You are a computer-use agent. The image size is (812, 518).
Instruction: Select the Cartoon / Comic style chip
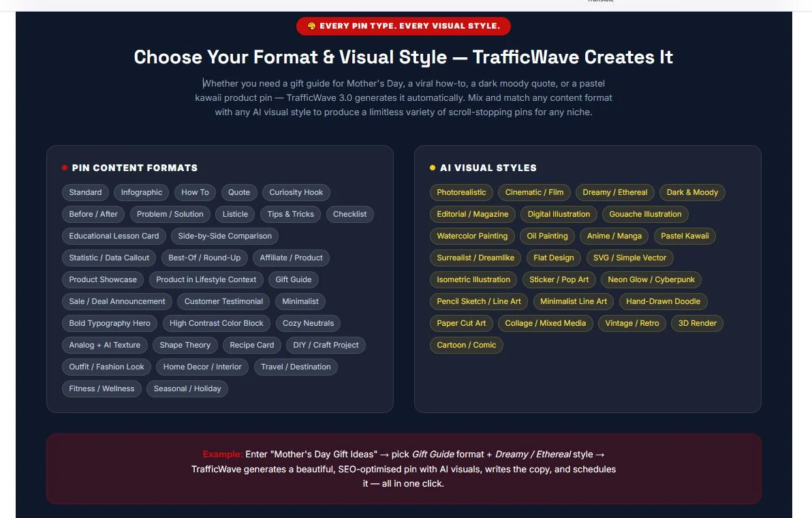pos(467,344)
